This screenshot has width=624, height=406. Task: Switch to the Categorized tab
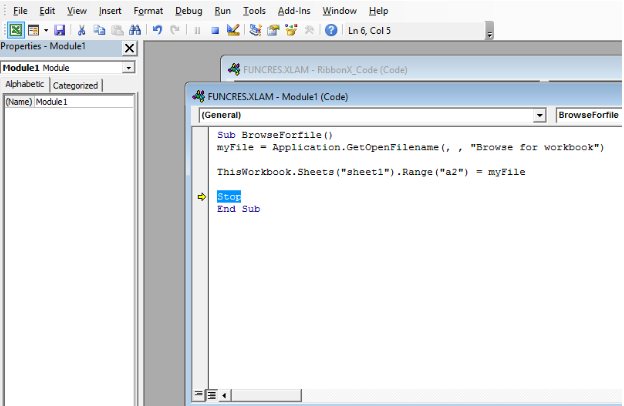click(75, 86)
